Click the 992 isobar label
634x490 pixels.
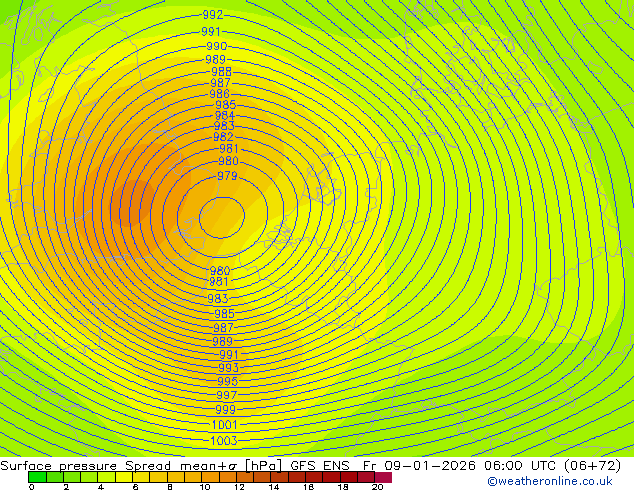point(213,15)
